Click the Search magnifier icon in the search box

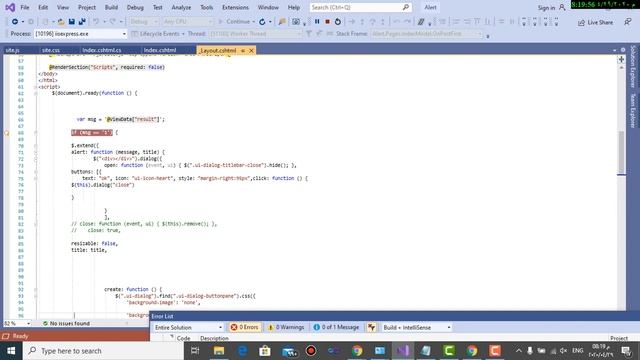[405, 7]
